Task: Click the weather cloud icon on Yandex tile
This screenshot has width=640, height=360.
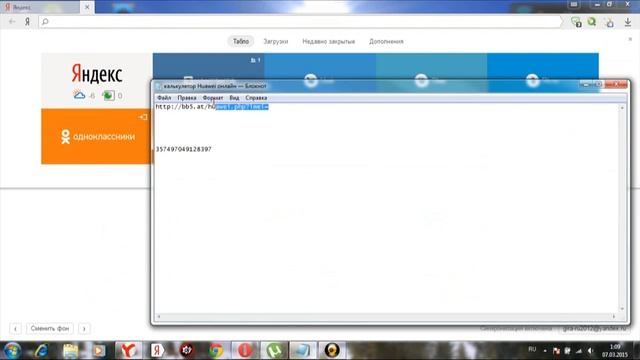Action: [x=79, y=95]
